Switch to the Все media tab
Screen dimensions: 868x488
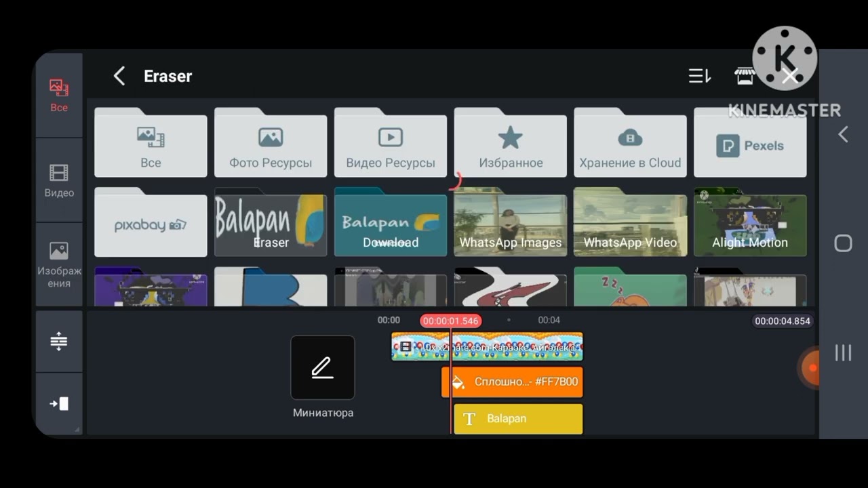[x=59, y=95]
